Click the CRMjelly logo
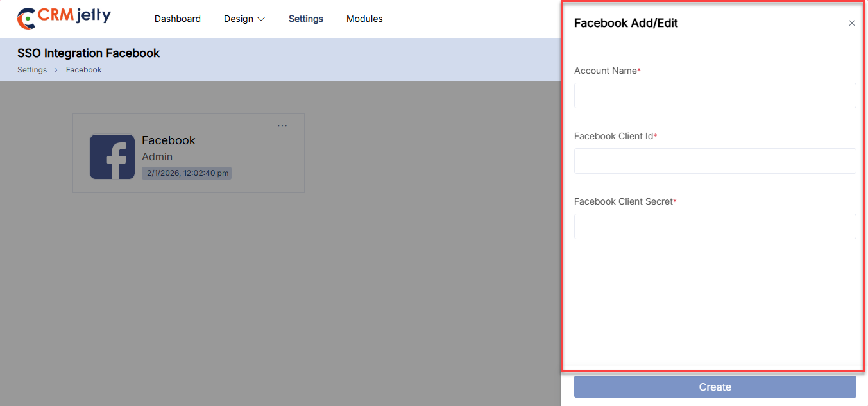868x406 pixels. click(x=64, y=18)
